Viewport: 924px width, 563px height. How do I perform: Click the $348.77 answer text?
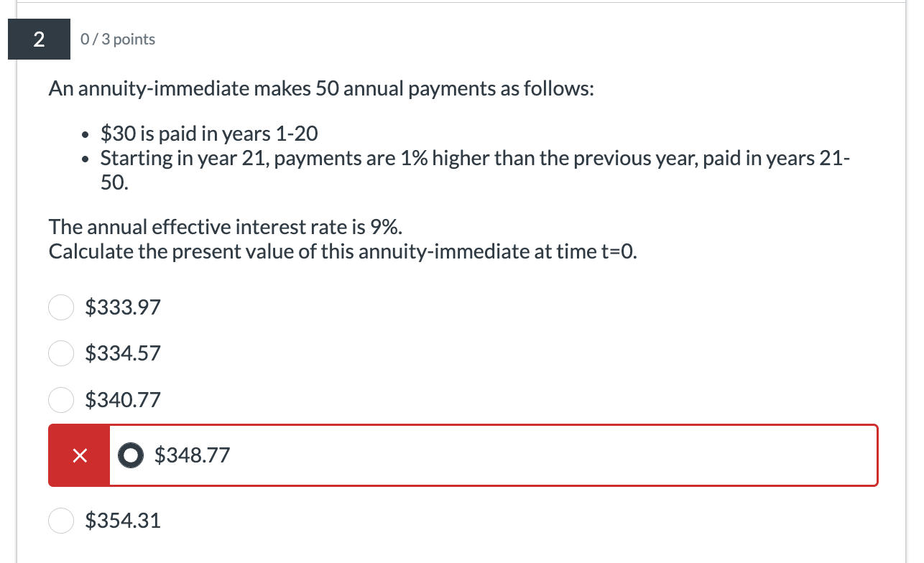[x=191, y=455]
